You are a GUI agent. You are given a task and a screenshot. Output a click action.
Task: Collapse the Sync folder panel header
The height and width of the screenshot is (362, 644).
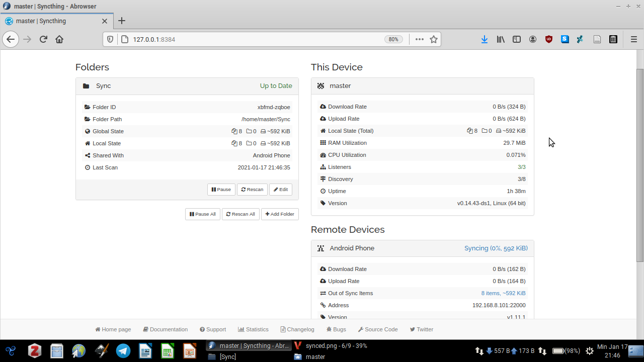[x=187, y=86]
